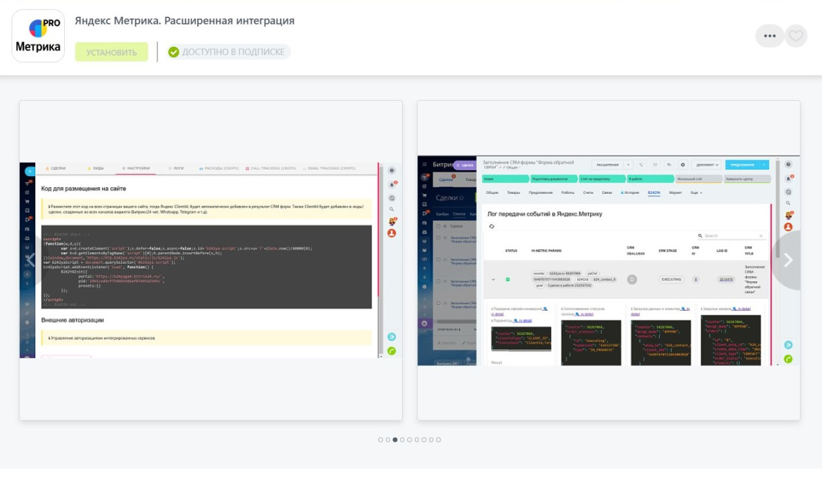The image size is (822, 504).
Task: Click the app title Яндекс Метрика. Расширенная интеграция
Action: 185,21
